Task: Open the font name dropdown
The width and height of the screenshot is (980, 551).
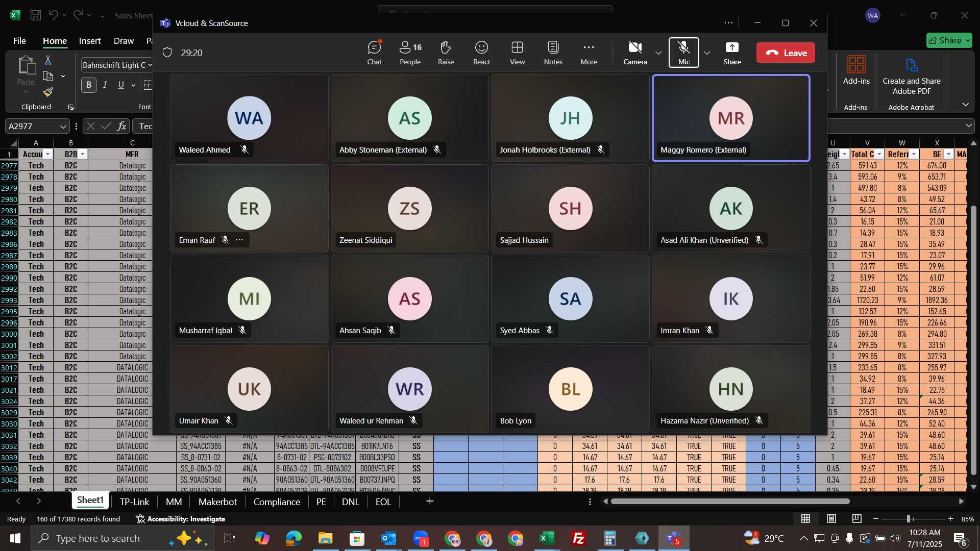Action: tap(150, 65)
